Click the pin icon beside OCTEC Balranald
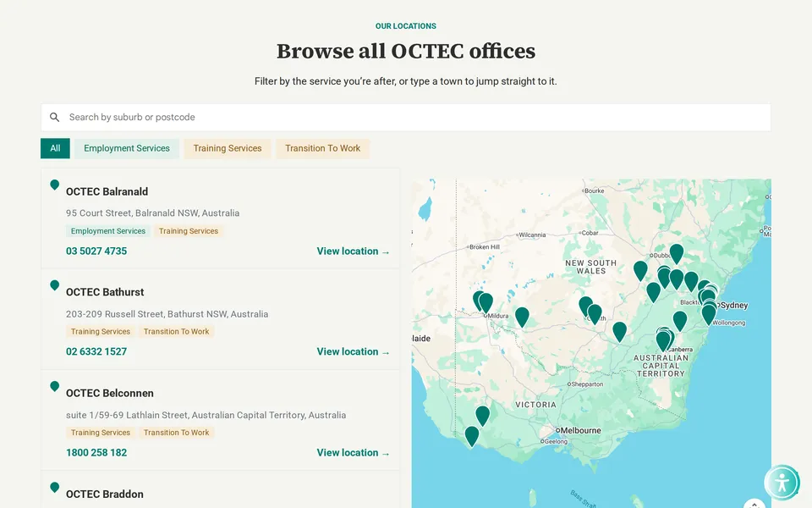The width and height of the screenshot is (812, 508). (54, 185)
